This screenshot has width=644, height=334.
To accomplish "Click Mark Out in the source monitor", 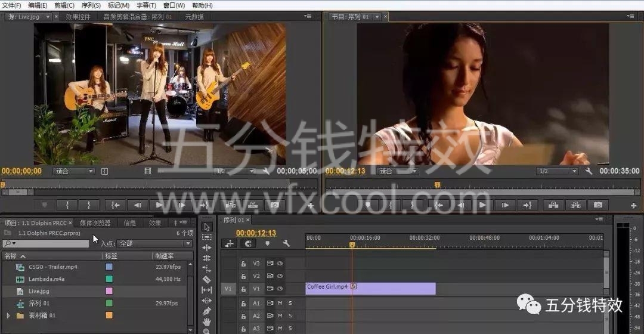I will pos(89,205).
